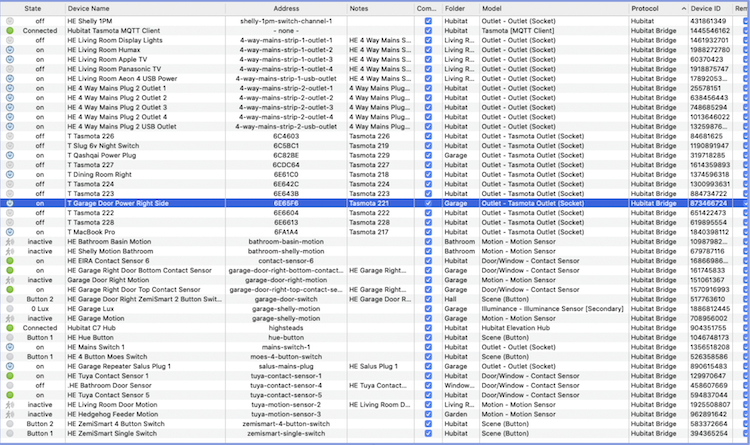Toggle the Com checkbox for HE Shelly 1PM
The height and width of the screenshot is (445, 750).
(428, 21)
